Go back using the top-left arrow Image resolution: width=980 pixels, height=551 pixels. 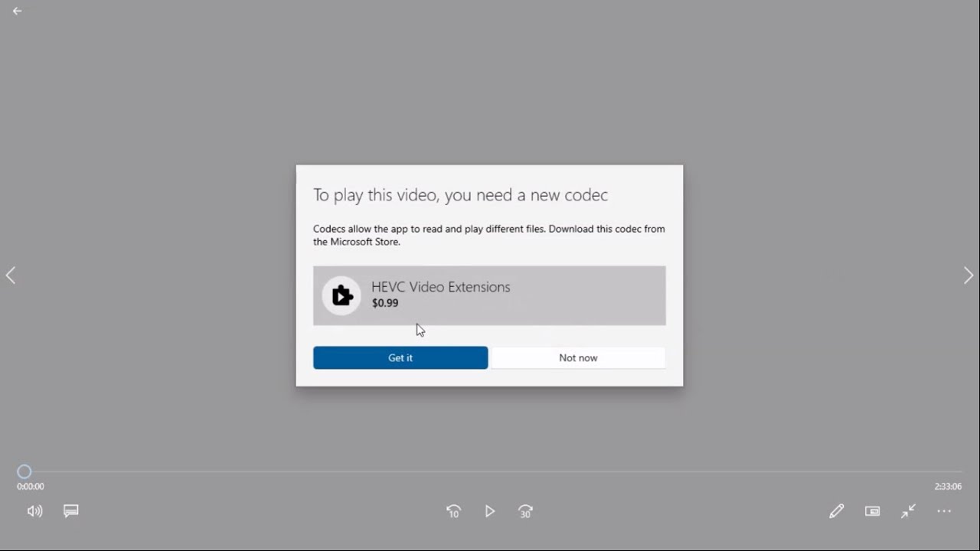point(17,11)
